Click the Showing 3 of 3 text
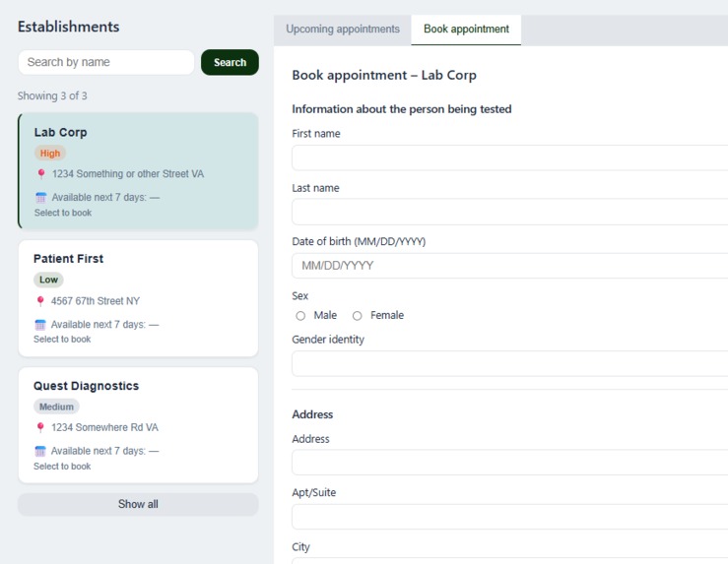This screenshot has width=728, height=564. coord(52,96)
